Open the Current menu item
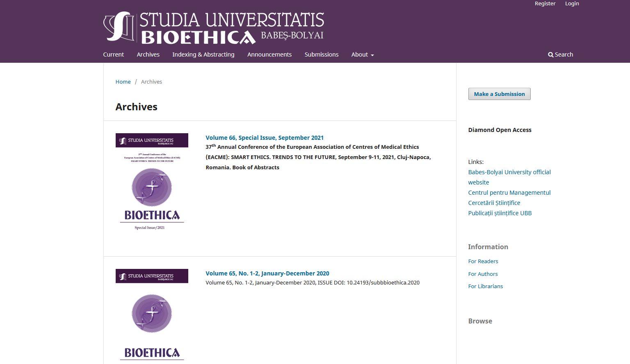 click(113, 55)
